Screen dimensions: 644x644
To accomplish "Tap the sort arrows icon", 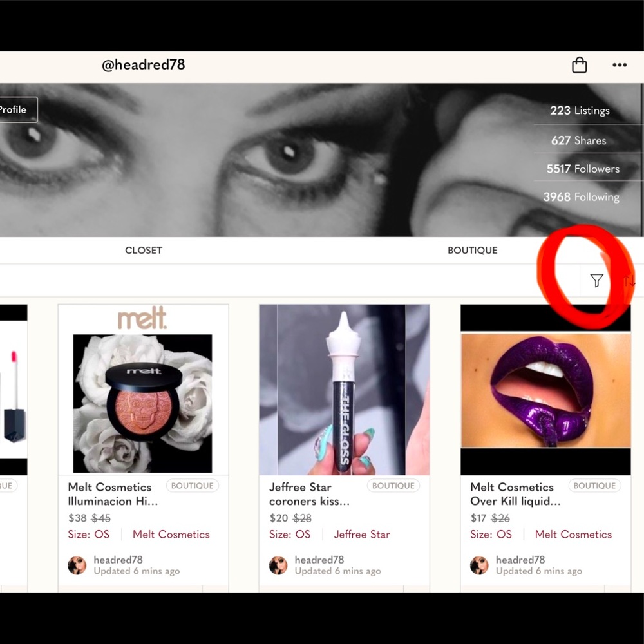I will point(630,281).
